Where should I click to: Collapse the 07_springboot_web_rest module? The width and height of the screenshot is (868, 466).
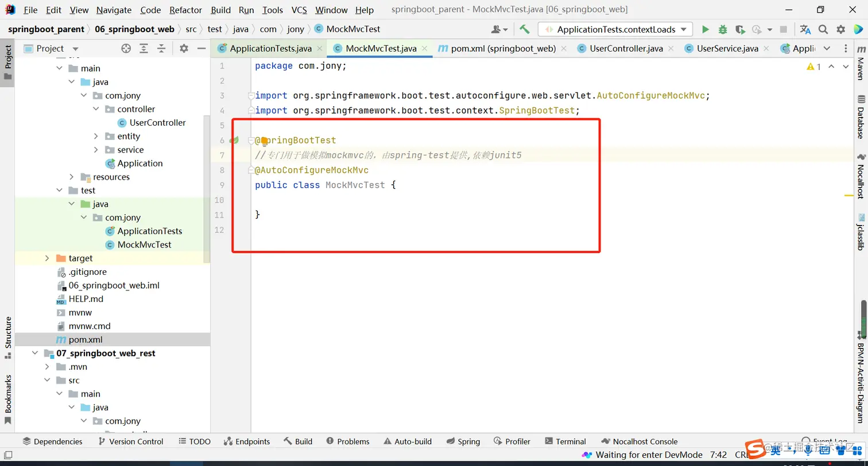(34, 353)
